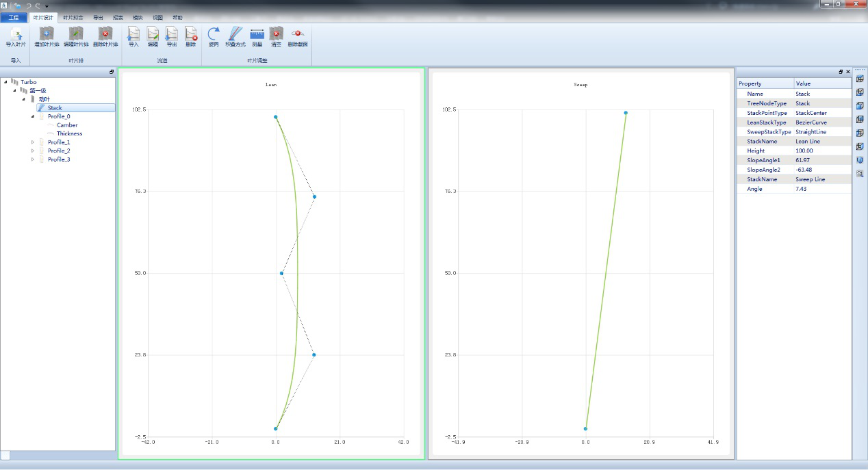Click the magnifier zoom icon in right sidebar
The height and width of the screenshot is (470, 868).
(x=860, y=174)
